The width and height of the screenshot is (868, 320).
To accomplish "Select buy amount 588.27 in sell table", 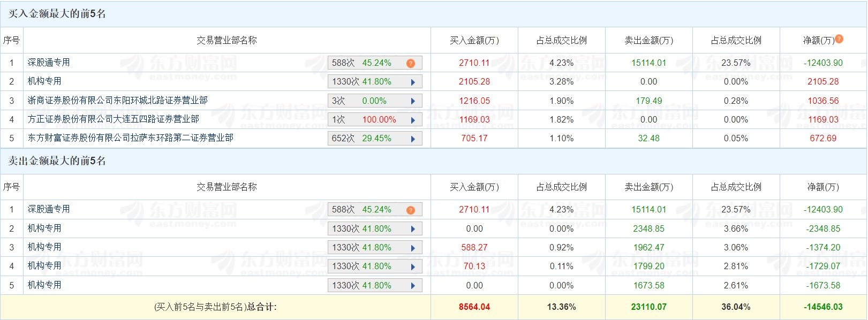I will (474, 248).
